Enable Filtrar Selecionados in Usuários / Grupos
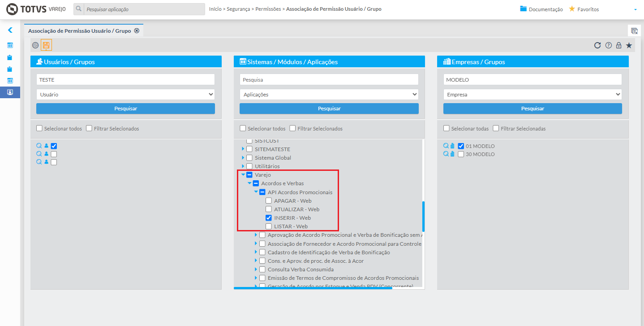Screen dimensions: 644x326 [89, 128]
